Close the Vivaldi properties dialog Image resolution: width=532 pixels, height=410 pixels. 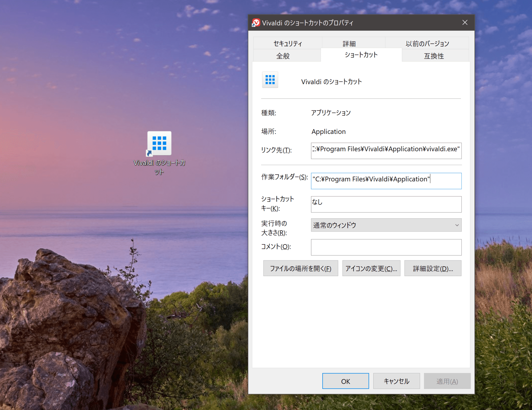(x=465, y=23)
